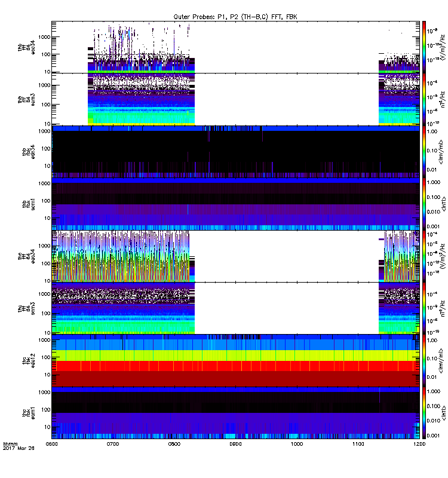The image size is (448, 478).
Task: Click the 'thc fbk scm1' panel label
Action: click(x=28, y=413)
